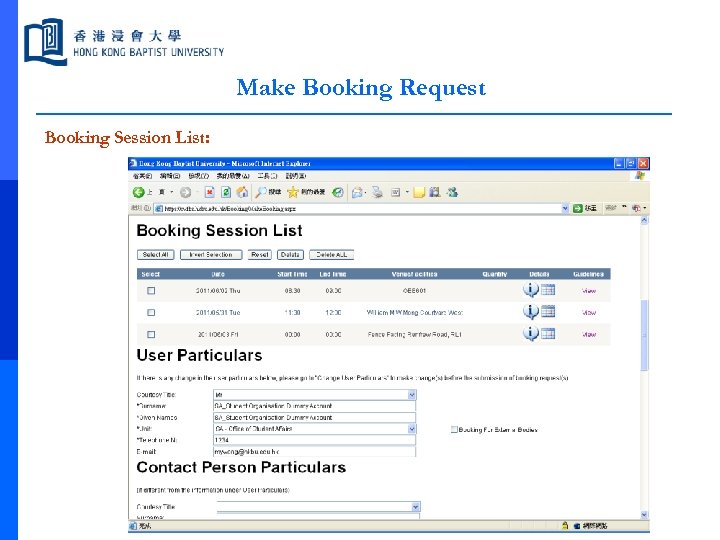The height and width of the screenshot is (540, 720).
Task: Tick the checkbox for the 11:30 Tue session
Action: pyautogui.click(x=151, y=313)
